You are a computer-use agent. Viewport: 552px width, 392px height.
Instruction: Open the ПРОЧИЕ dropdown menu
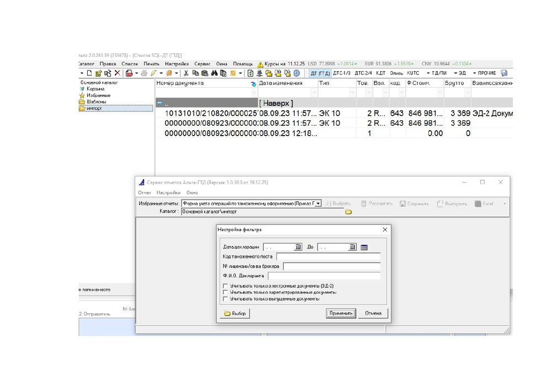point(485,73)
